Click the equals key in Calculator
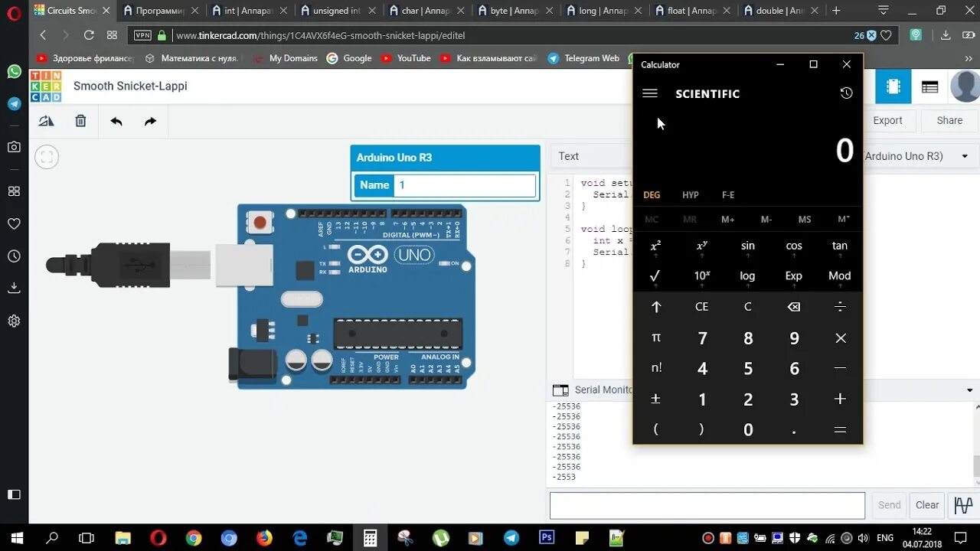Image resolution: width=980 pixels, height=551 pixels. click(x=840, y=430)
